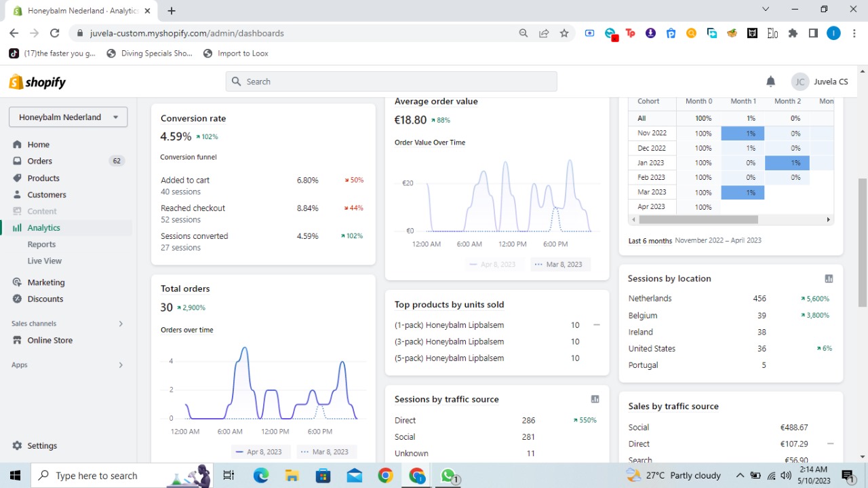This screenshot has height=488, width=868.
Task: Open WhatsApp from taskbar
Action: (448, 475)
